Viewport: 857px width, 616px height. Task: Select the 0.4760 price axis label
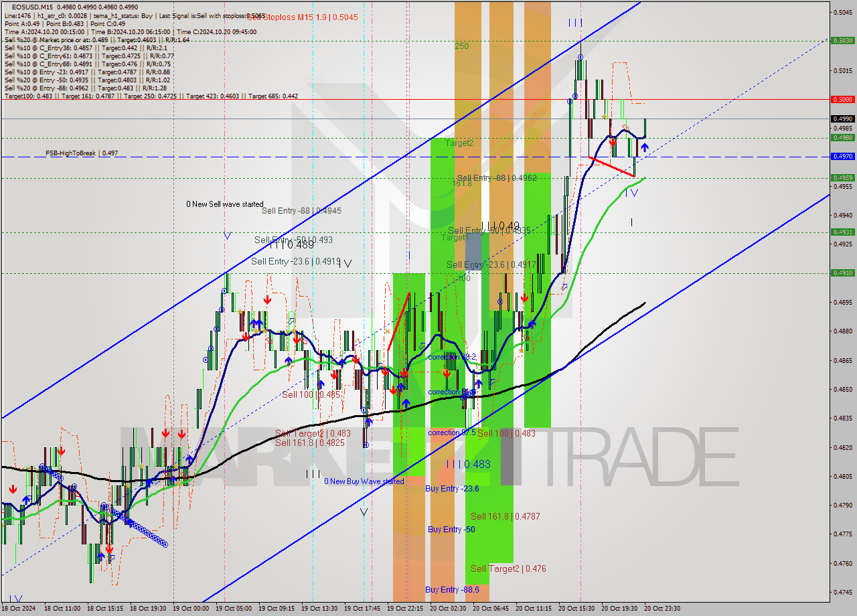click(x=842, y=563)
